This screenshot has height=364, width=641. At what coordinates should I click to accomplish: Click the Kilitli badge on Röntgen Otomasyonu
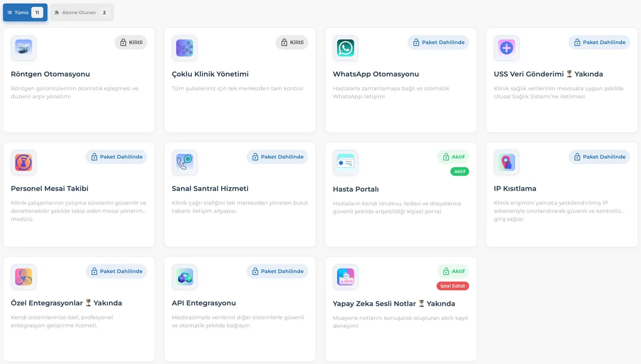point(131,43)
